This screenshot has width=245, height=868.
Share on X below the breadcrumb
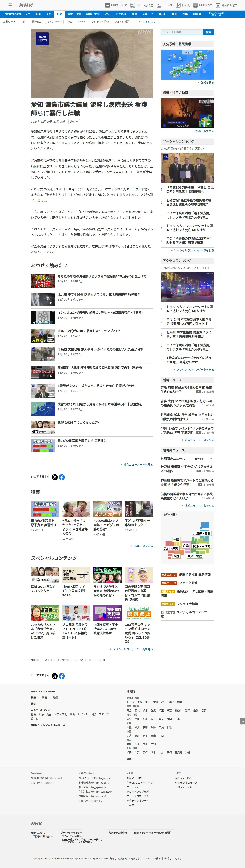tap(55, 676)
